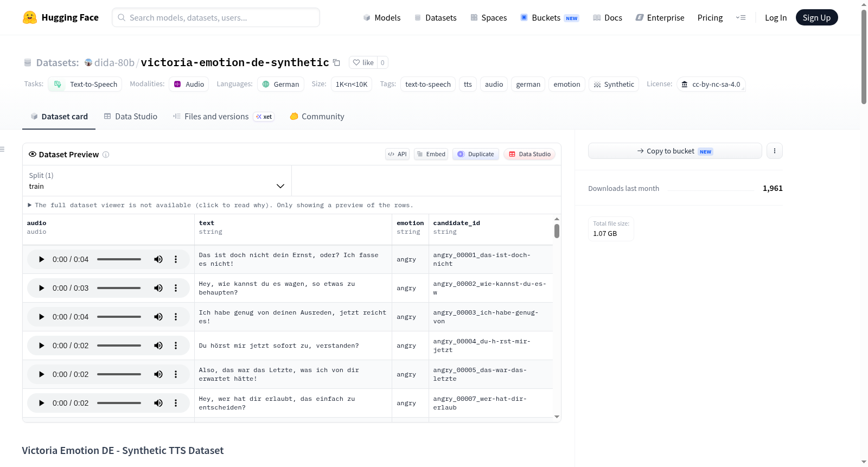Select the Audio modality tag

point(189,84)
